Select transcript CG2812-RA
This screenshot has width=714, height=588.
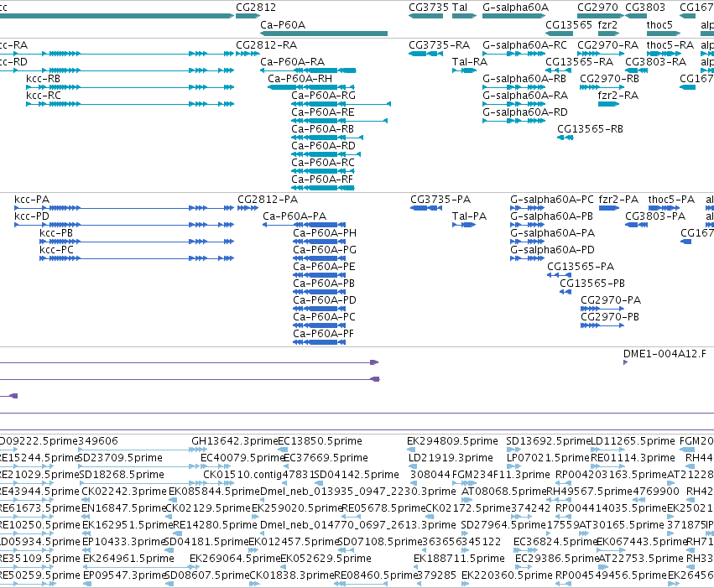click(x=266, y=45)
